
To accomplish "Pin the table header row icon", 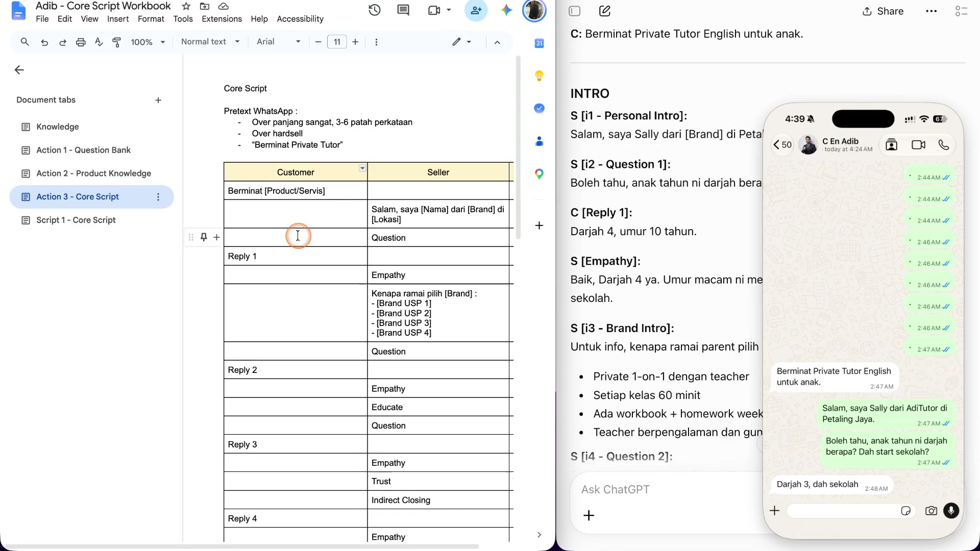I will 204,237.
